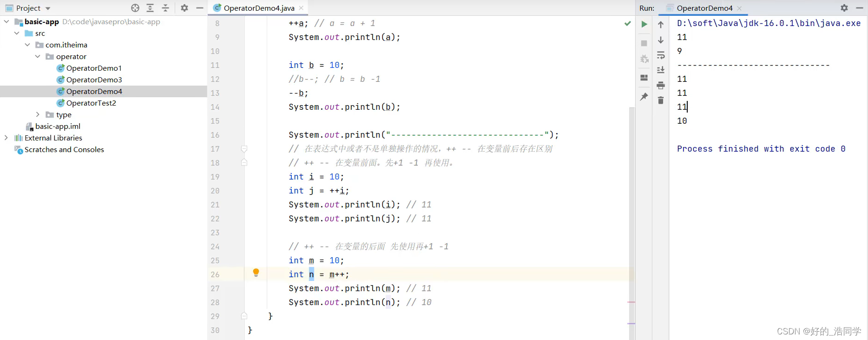The height and width of the screenshot is (340, 868).
Task: Click the java.exe path in console
Action: click(x=769, y=23)
